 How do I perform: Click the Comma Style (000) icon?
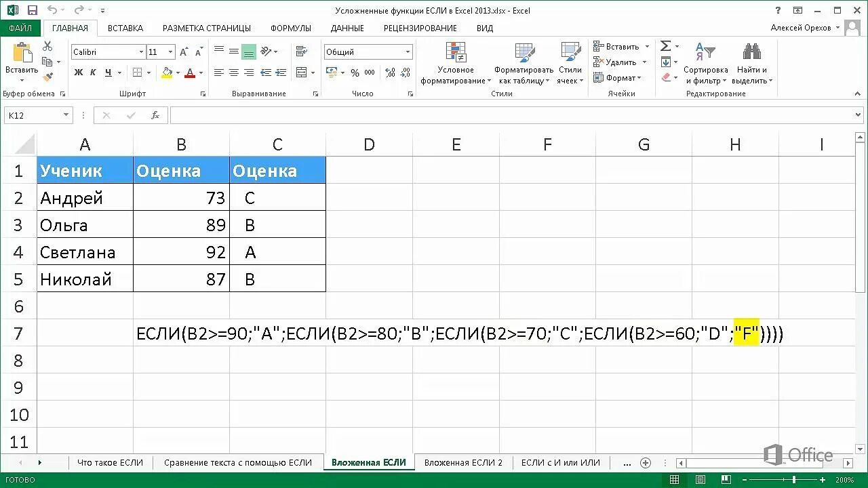tap(370, 73)
